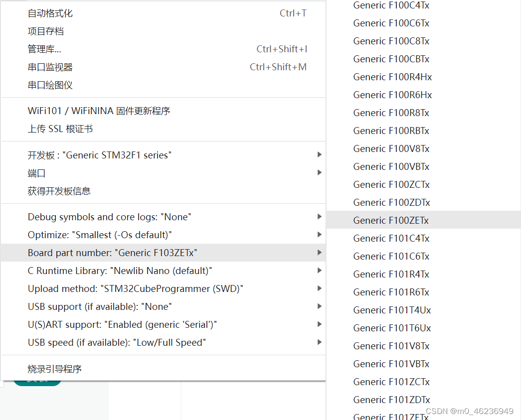Choose Generic F101VBTx part number
Image resolution: width=521 pixels, height=420 pixels.
point(424,364)
